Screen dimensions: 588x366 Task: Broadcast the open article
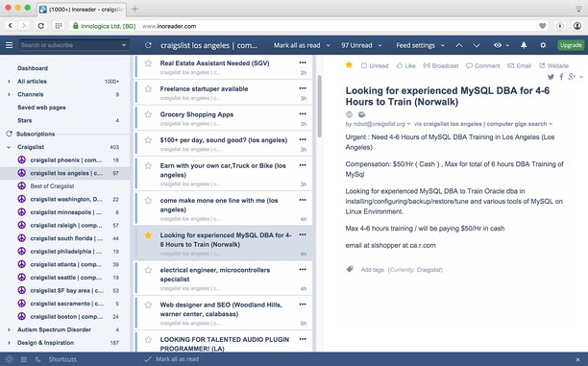[441, 65]
